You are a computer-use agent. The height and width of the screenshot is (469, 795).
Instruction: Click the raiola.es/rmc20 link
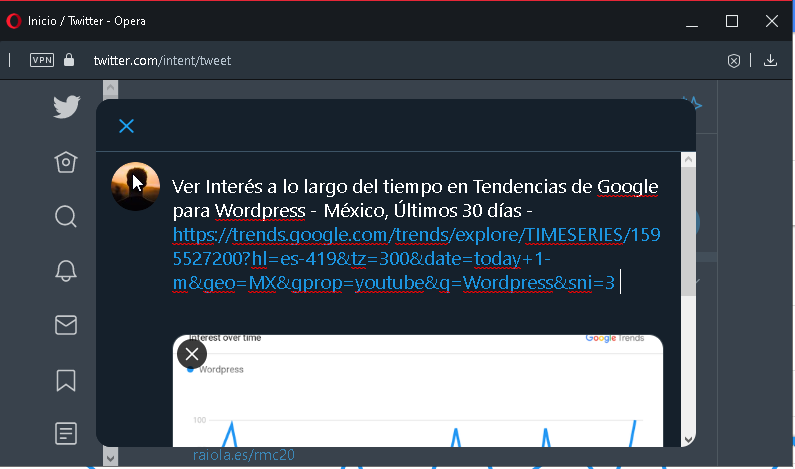244,455
